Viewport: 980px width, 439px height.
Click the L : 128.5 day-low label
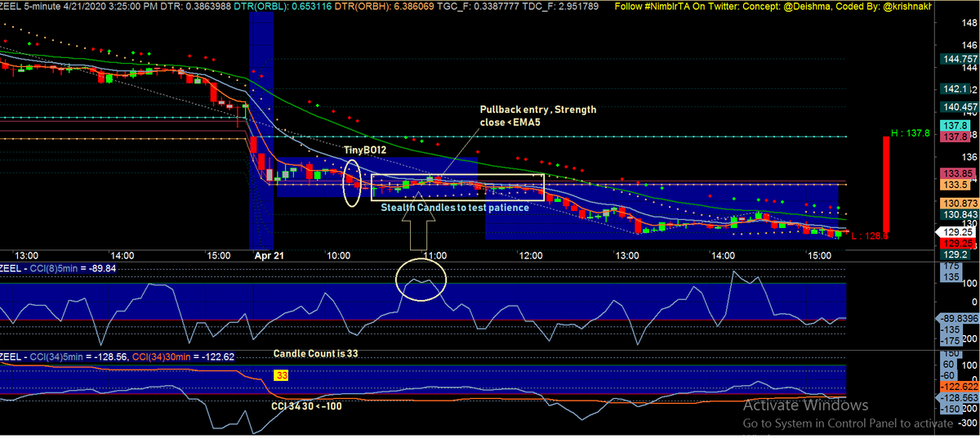(869, 235)
